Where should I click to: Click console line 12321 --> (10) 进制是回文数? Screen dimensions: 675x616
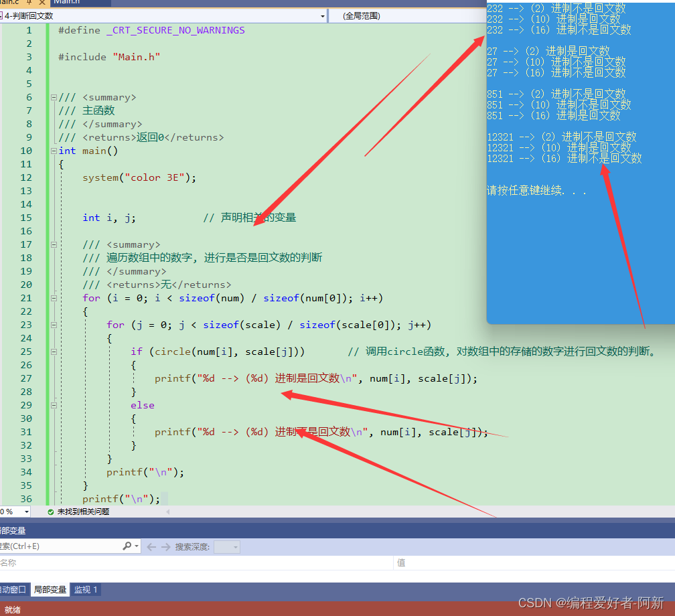tap(559, 148)
